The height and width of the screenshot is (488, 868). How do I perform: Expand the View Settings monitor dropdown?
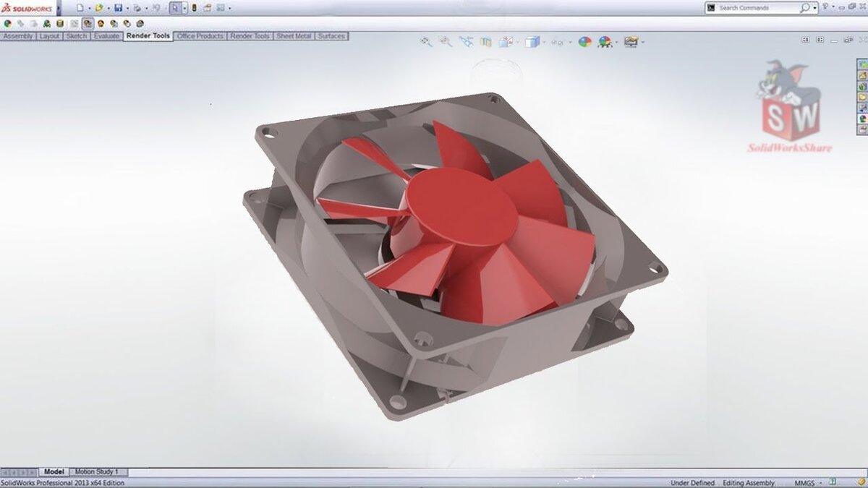tap(642, 42)
